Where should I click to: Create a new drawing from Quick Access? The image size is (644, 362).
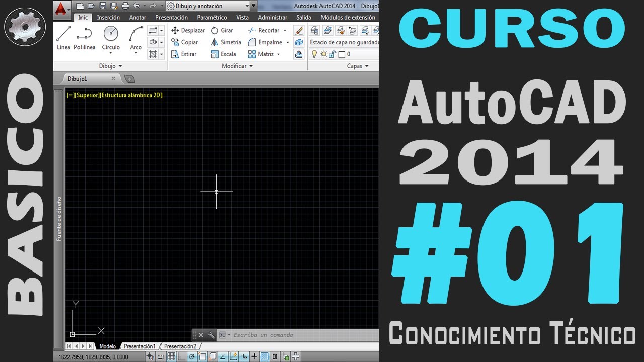(79, 6)
